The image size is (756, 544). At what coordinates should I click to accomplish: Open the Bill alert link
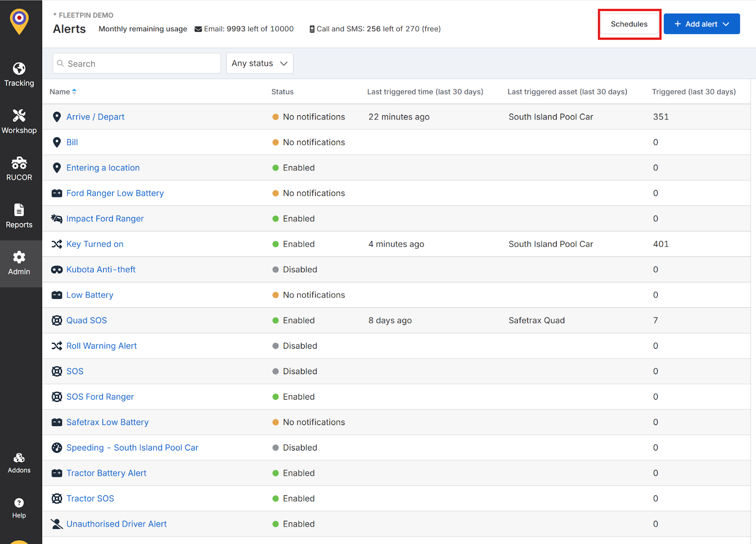tap(72, 142)
